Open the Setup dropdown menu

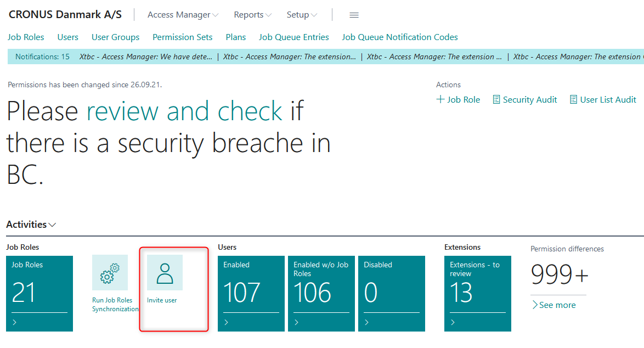click(x=301, y=15)
